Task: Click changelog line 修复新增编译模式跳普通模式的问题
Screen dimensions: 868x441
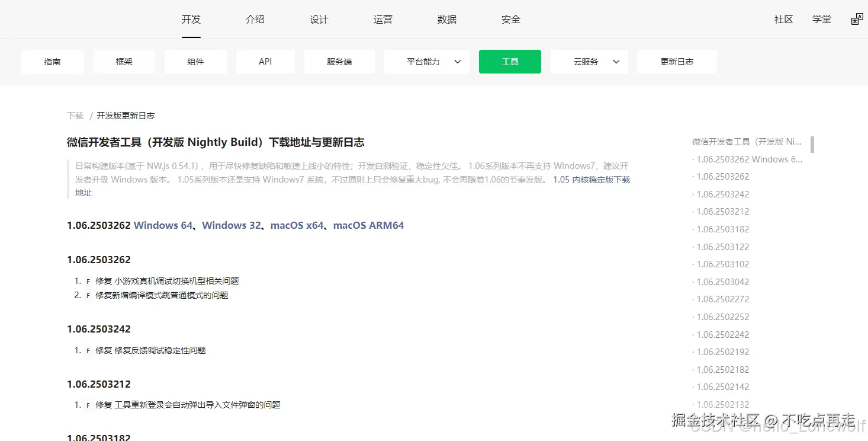Action: click(x=162, y=295)
